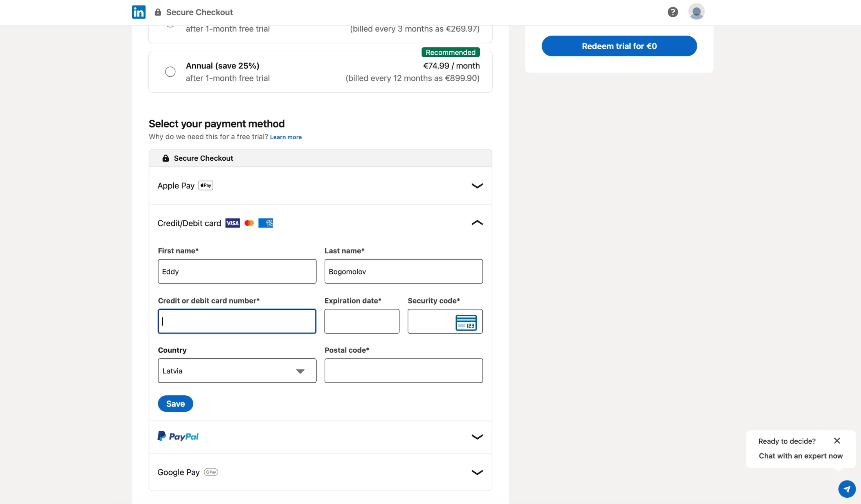The image size is (861, 504).
Task: Open the chat send arrow bubble
Action: (x=847, y=489)
